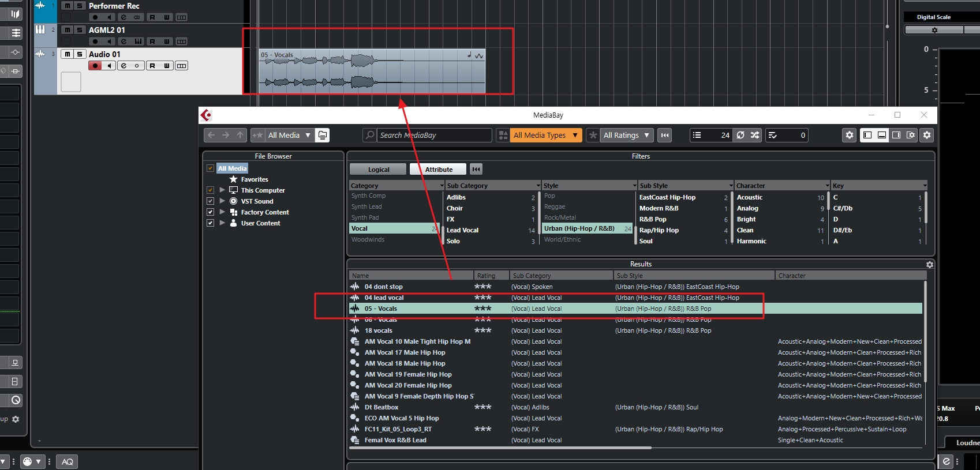Go back in MediaBay browser
Viewport: 980px width, 470px height.
pos(211,135)
